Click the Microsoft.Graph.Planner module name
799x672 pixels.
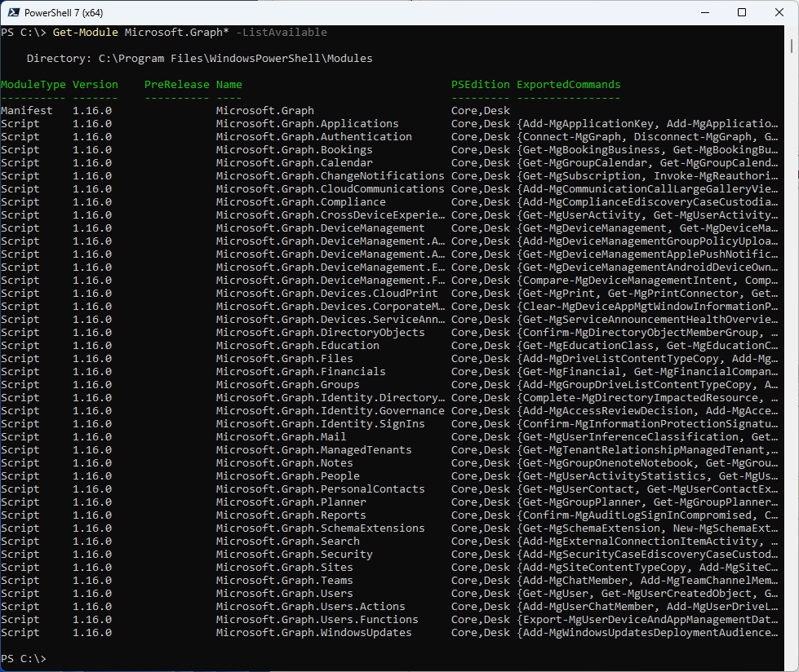pos(291,502)
